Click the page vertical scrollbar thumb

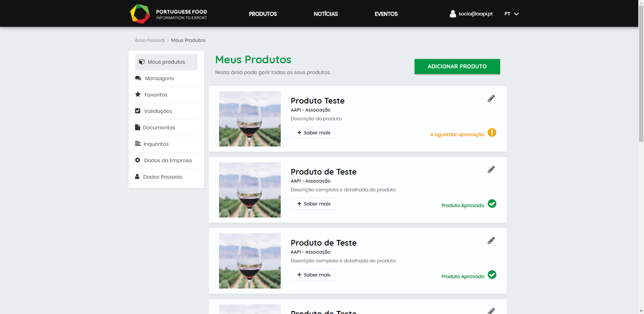point(641,74)
